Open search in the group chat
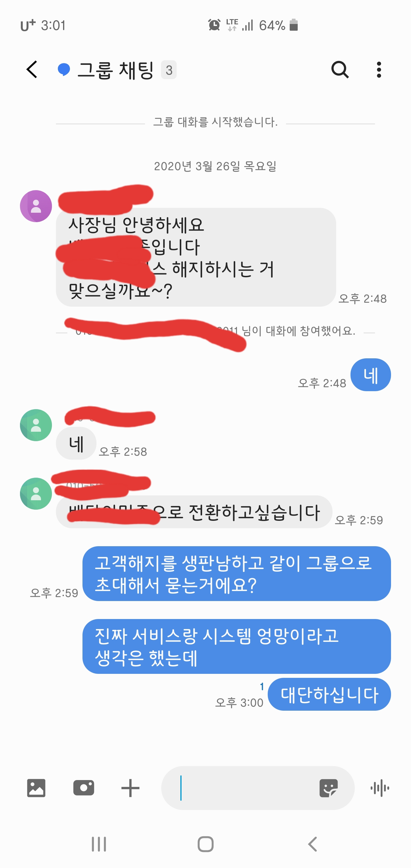Viewport: 411px width, 868px height. [340, 70]
